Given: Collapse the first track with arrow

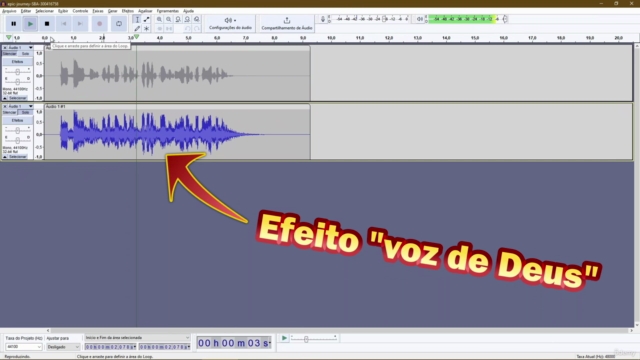Looking at the screenshot, I should [x=5, y=98].
